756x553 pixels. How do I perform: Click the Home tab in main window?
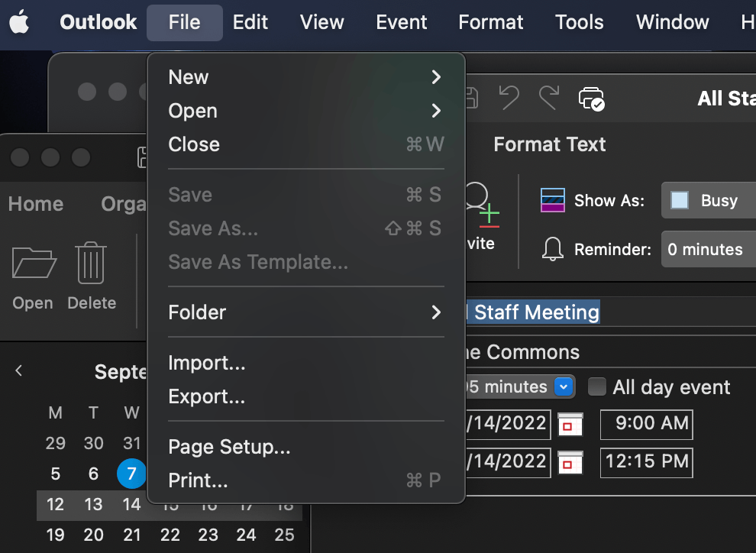point(36,204)
